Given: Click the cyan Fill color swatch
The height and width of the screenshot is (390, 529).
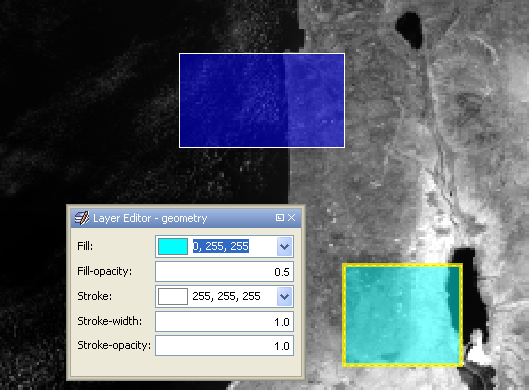Looking at the screenshot, I should tap(173, 246).
